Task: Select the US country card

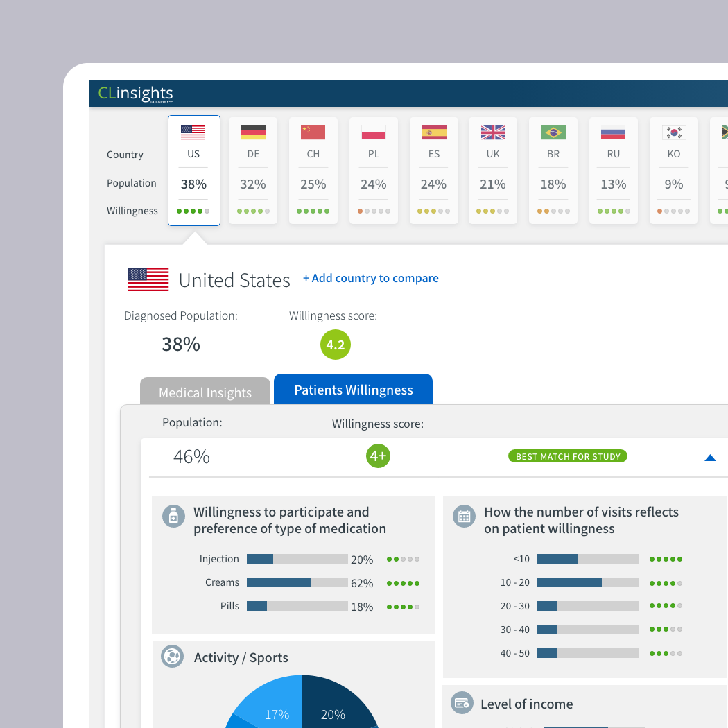Action: pos(194,171)
